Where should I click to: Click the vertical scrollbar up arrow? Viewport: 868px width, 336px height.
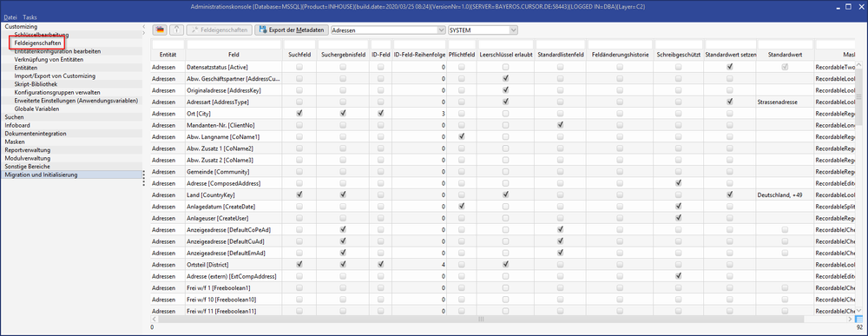858,66
